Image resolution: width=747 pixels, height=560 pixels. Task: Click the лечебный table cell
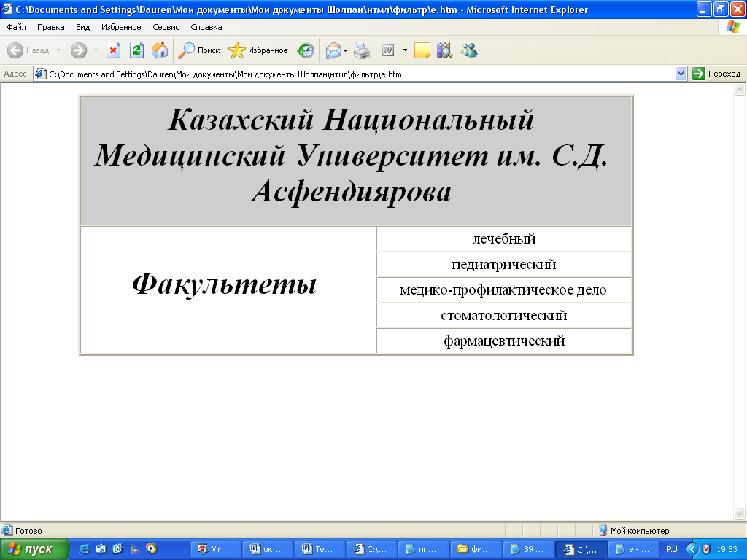(x=503, y=239)
